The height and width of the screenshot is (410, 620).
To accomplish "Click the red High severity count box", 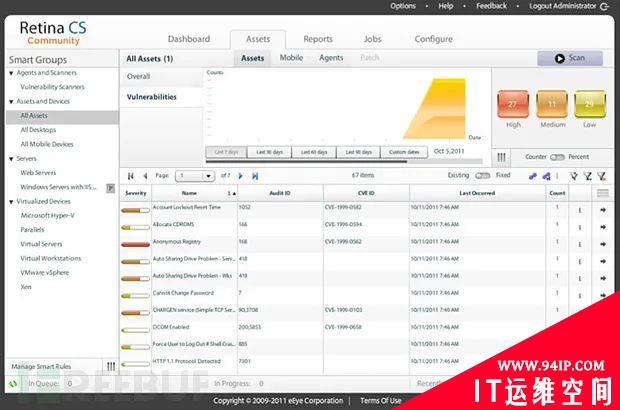I will click(513, 104).
